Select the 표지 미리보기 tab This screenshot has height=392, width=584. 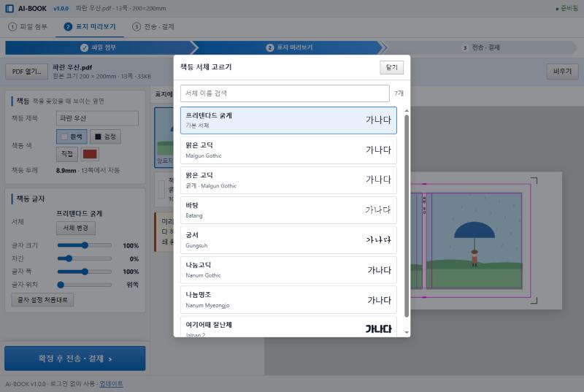point(90,27)
